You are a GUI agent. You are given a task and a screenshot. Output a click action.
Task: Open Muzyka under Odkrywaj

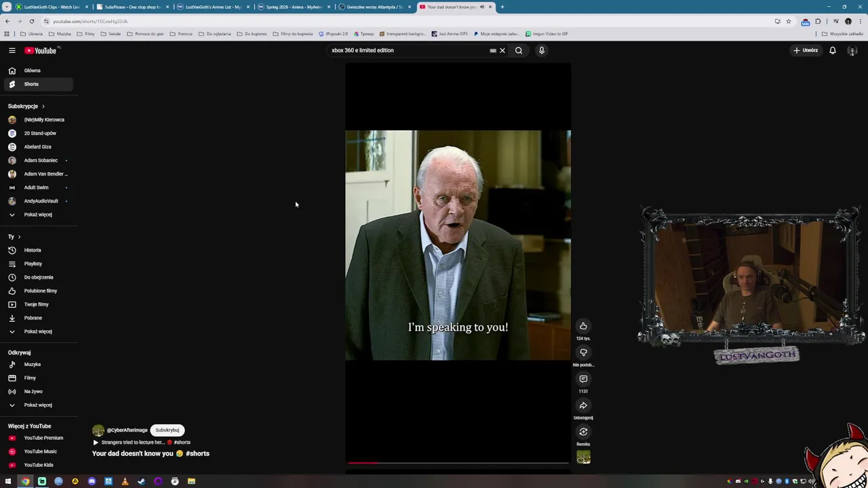click(39, 364)
